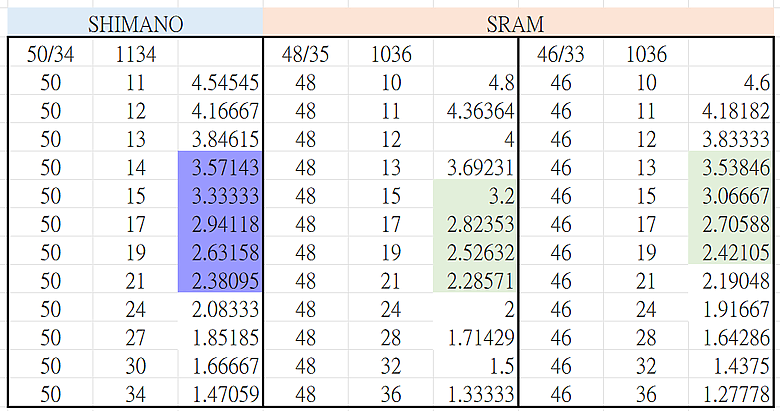Pick the green cell 2.42105
Viewport: 780px width, 411px height.
pyautogui.click(x=731, y=252)
